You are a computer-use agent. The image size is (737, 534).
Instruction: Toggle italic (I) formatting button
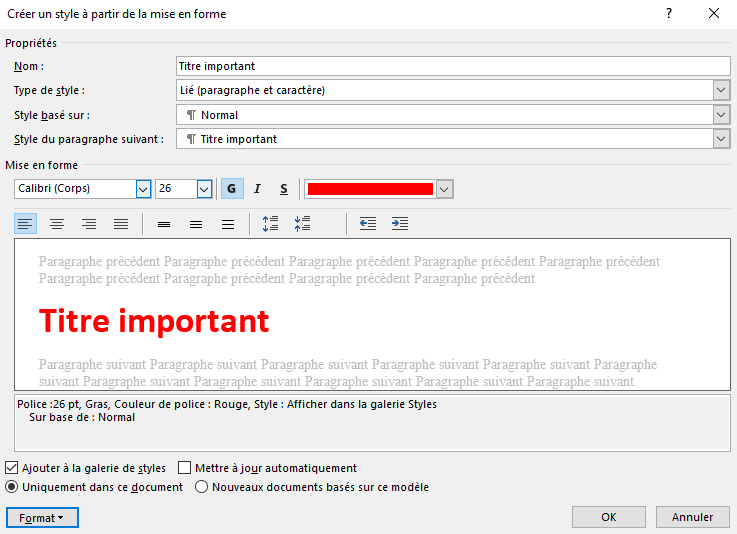coord(257,189)
